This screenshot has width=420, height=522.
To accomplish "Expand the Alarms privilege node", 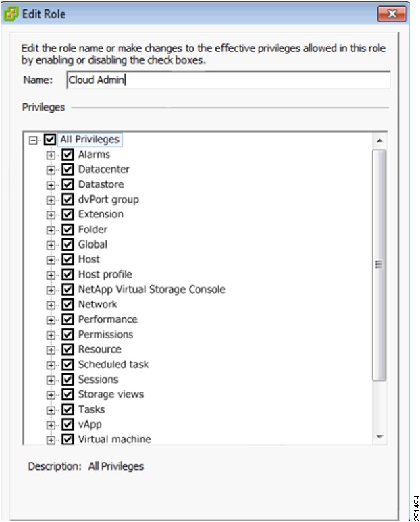I will pos(51,155).
